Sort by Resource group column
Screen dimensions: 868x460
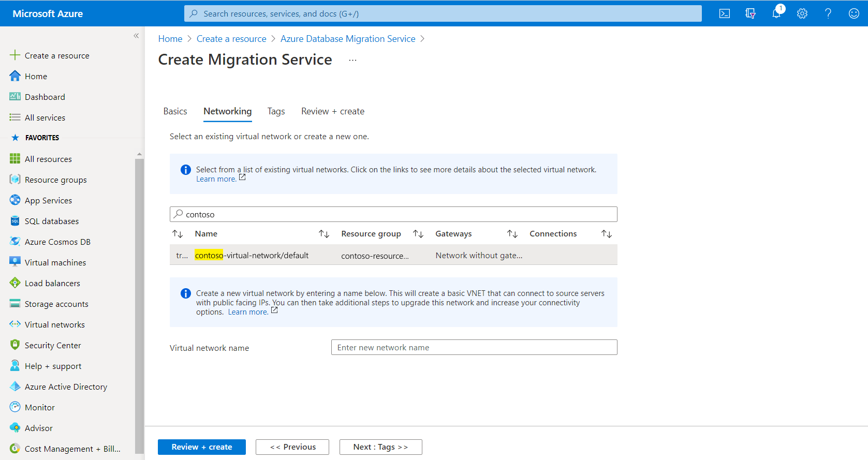[x=418, y=234]
